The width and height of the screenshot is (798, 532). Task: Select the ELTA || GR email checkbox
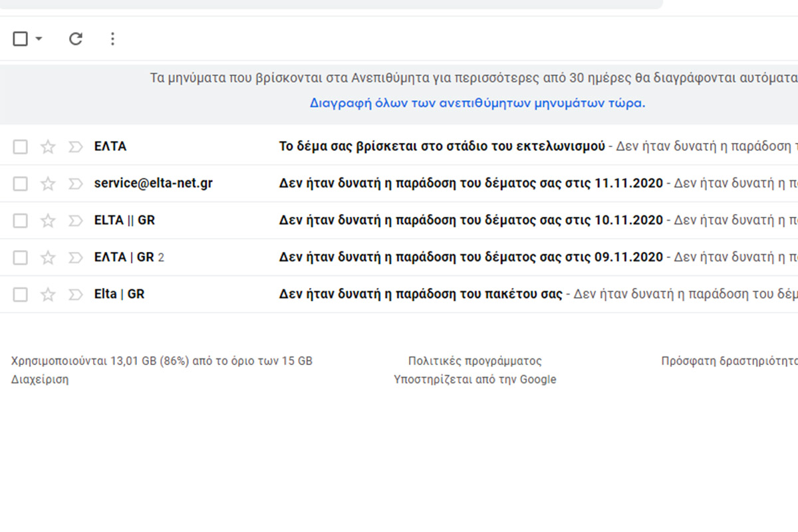coord(21,221)
